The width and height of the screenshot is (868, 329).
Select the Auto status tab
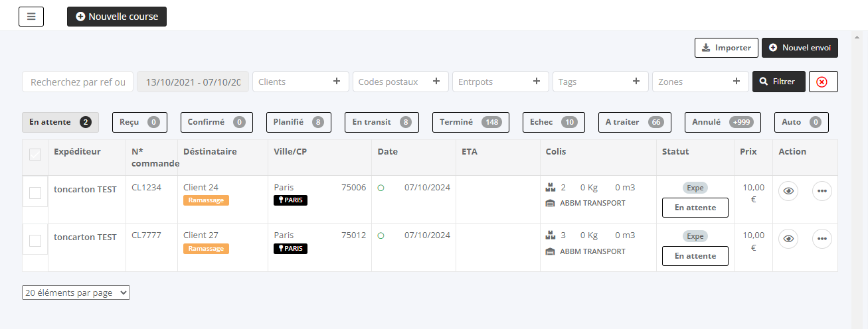click(802, 122)
